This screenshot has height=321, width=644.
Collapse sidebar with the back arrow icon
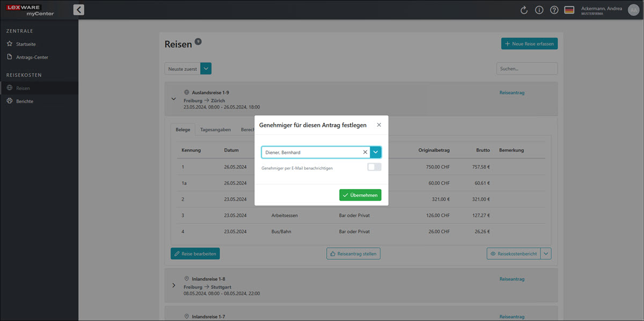pyautogui.click(x=79, y=10)
